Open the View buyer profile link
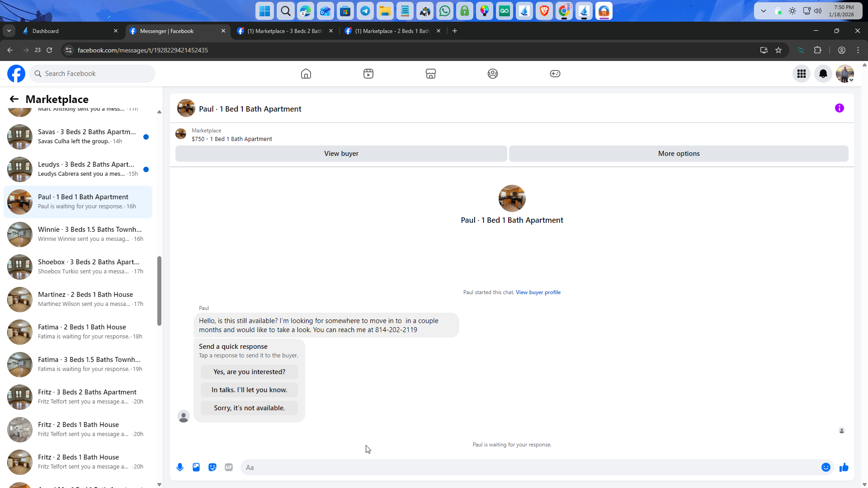The width and height of the screenshot is (868, 488). (x=538, y=292)
